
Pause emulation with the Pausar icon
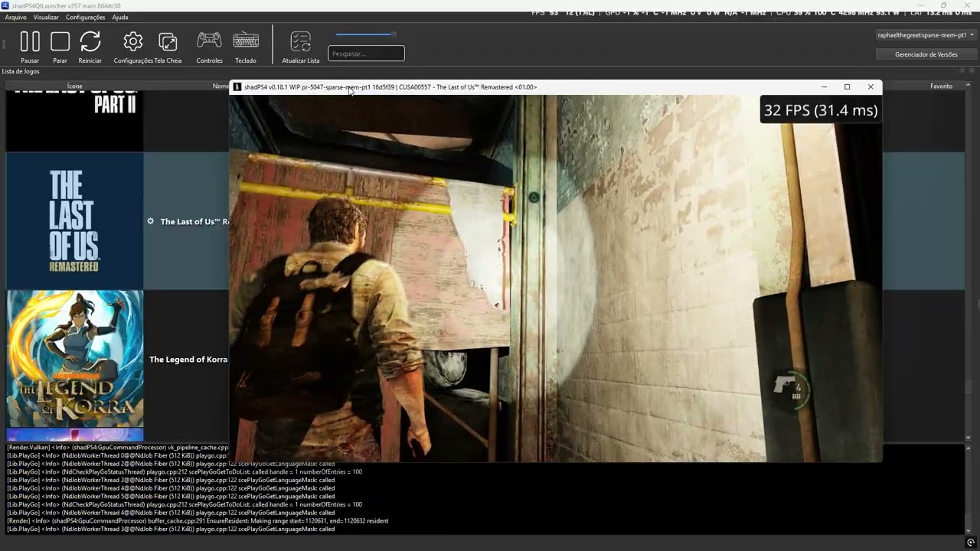[x=30, y=41]
